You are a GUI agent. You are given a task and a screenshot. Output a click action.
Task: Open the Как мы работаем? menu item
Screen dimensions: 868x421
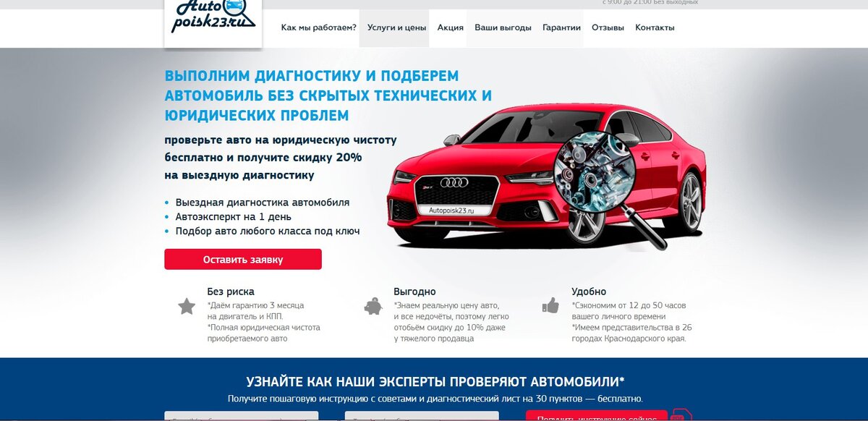(x=319, y=27)
